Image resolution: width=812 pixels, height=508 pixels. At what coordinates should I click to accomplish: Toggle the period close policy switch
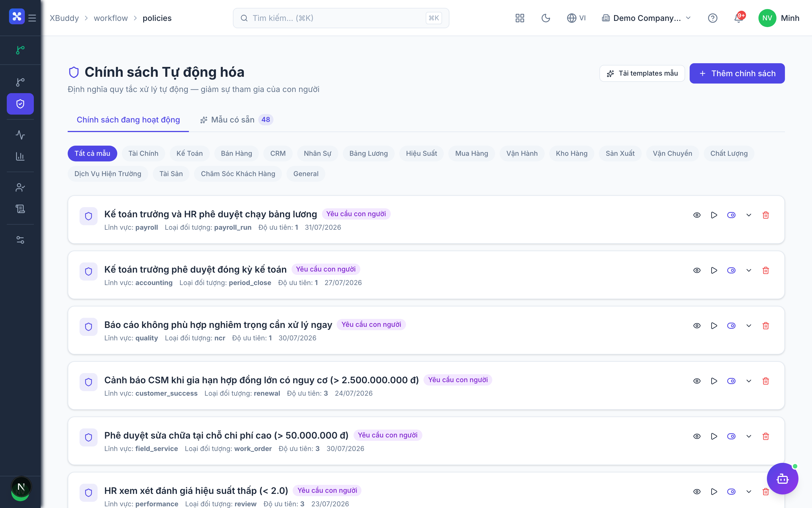[731, 270]
